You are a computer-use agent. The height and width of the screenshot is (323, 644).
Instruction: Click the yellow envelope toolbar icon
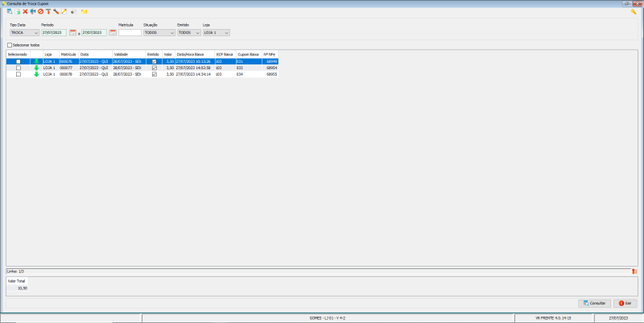84,12
